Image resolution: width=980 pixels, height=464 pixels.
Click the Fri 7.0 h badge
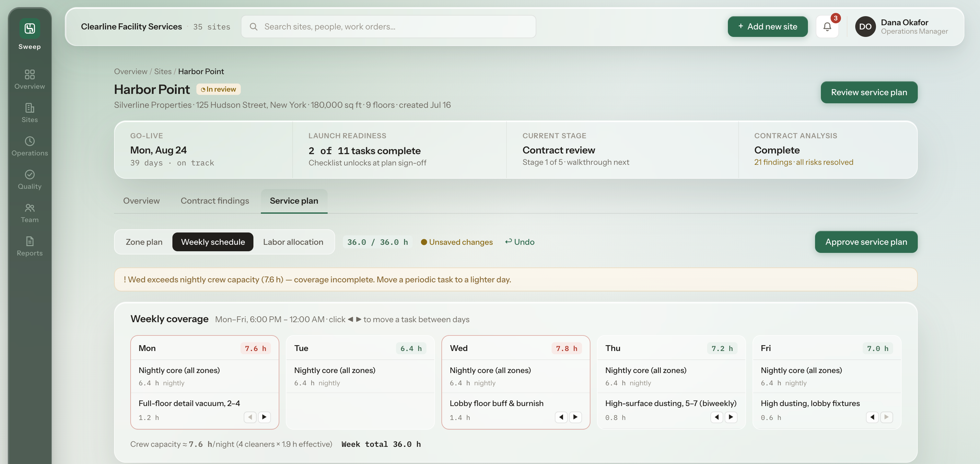pos(878,348)
